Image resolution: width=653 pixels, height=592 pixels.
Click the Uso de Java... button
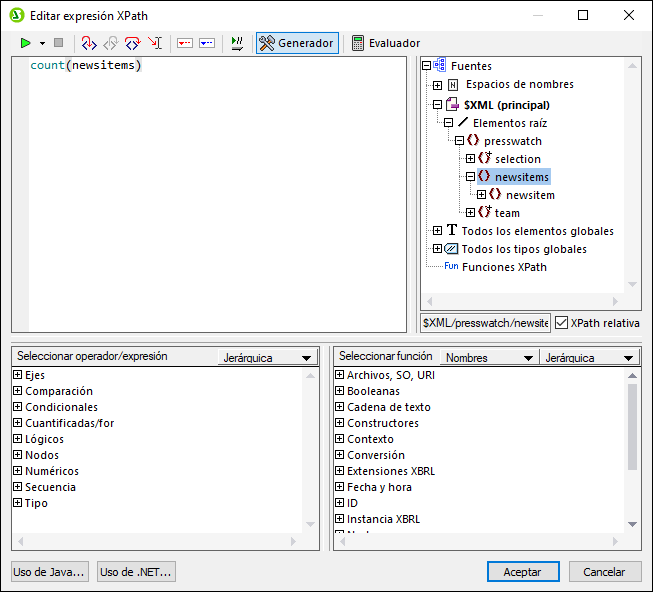[50, 572]
